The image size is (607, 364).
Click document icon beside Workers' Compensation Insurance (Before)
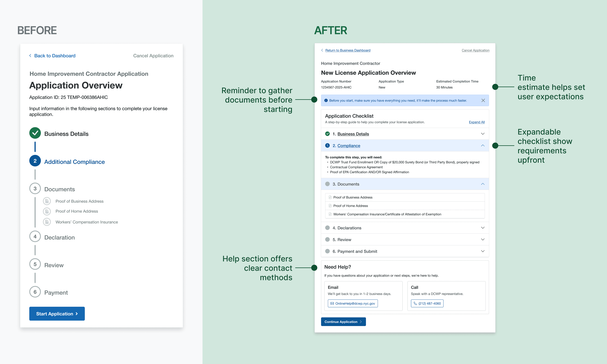(47, 222)
